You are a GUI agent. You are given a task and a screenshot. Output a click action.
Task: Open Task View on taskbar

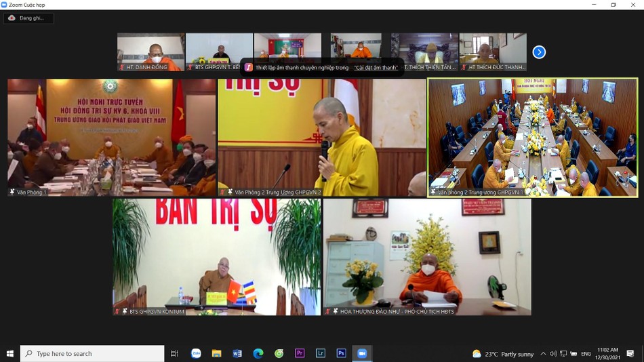[x=174, y=353]
